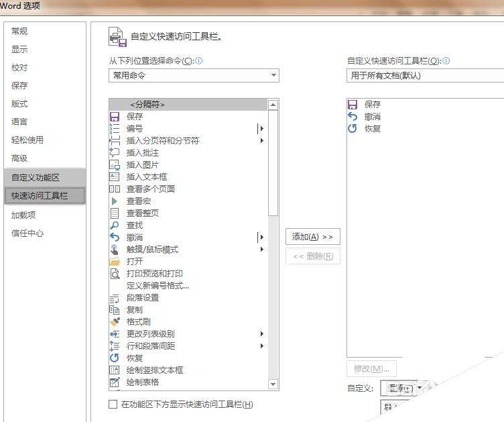Click the Draw vertical text box icon (绘制竖排文本框)
This screenshot has width=504, height=422.
coord(115,370)
